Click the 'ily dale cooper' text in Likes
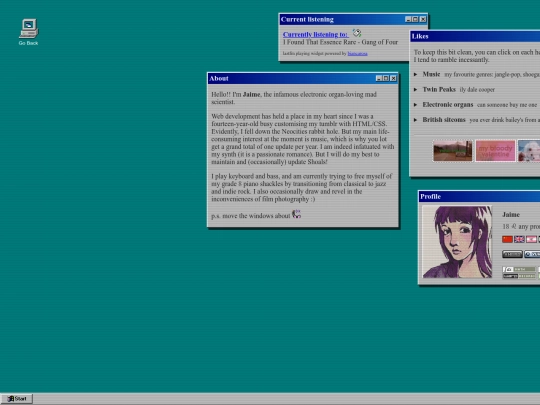This screenshot has height=405, width=540. pyautogui.click(x=477, y=90)
